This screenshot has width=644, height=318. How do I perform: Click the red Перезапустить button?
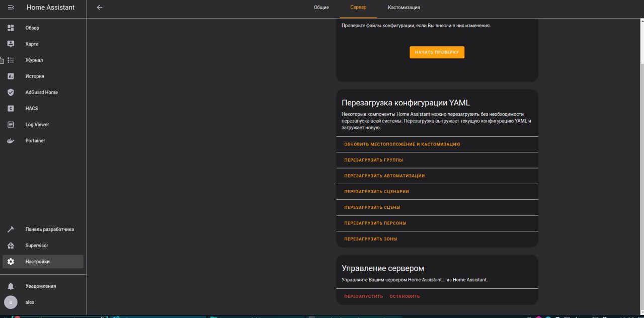[x=364, y=296]
